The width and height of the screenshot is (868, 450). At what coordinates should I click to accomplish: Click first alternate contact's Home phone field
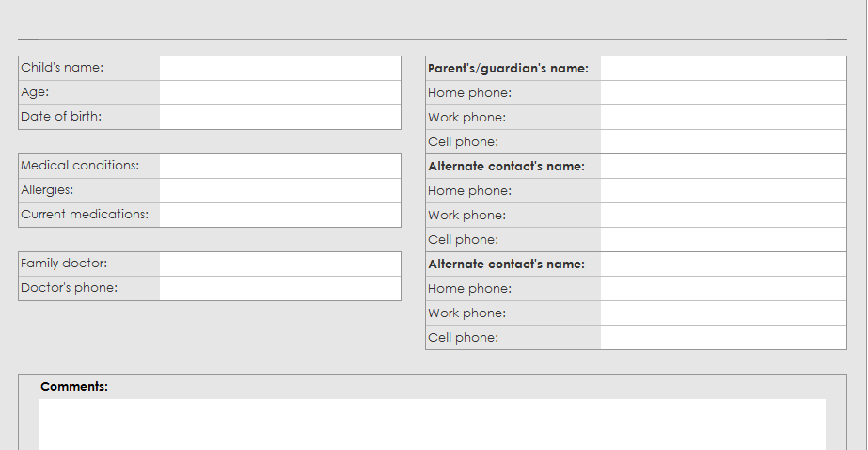722,191
